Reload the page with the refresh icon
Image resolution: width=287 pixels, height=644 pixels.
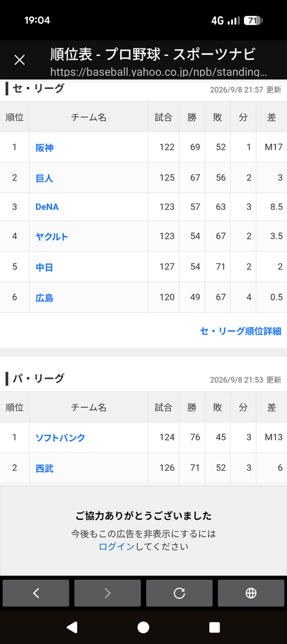179,592
